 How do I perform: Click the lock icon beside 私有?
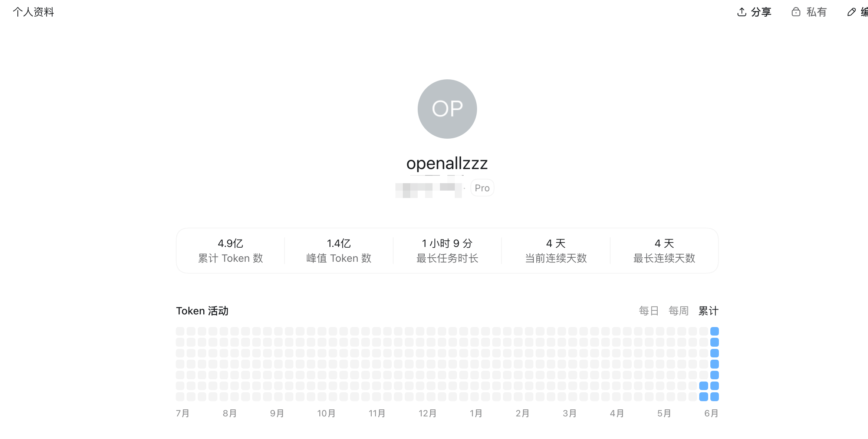pos(796,12)
